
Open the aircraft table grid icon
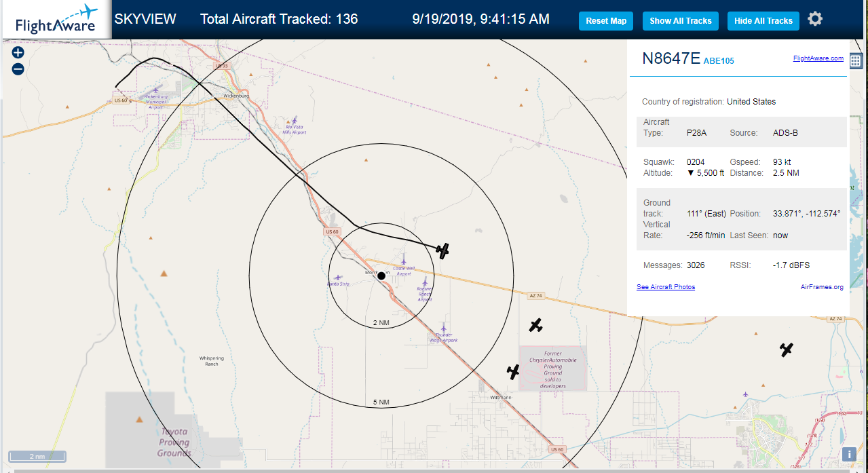(855, 61)
